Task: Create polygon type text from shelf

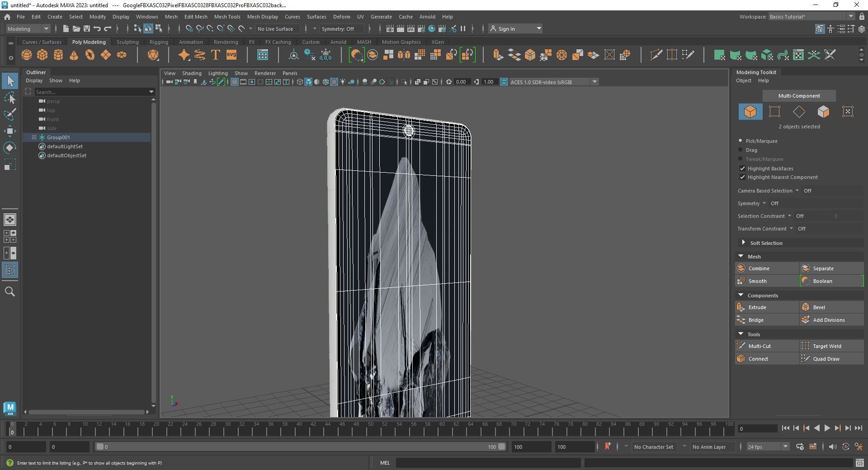Action: tap(216, 55)
